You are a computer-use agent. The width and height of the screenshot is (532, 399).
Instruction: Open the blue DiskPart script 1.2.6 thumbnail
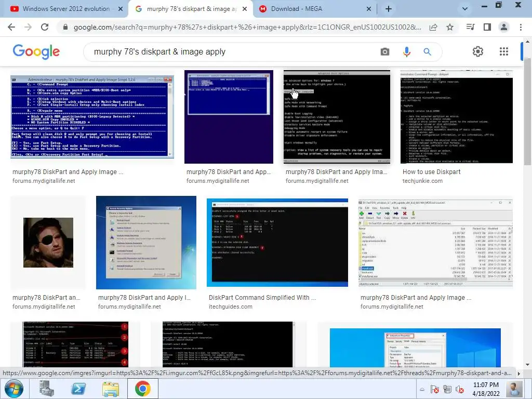pyautogui.click(x=92, y=117)
